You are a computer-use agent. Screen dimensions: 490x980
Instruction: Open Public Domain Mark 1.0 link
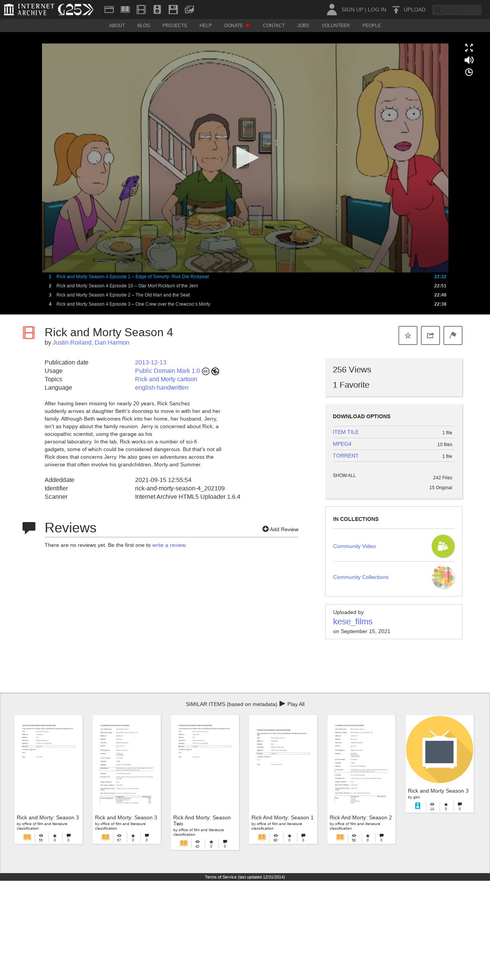pyautogui.click(x=168, y=371)
